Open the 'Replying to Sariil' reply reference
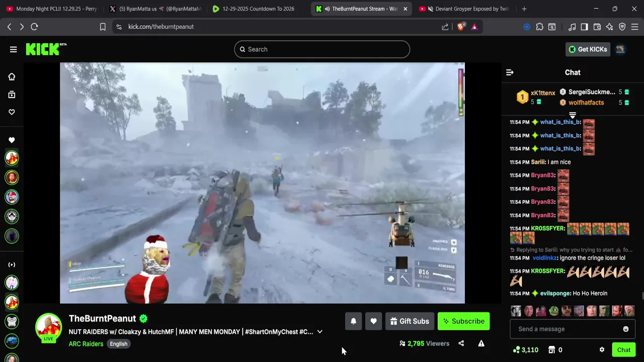Screen dimensions: 644x362 coord(571,250)
